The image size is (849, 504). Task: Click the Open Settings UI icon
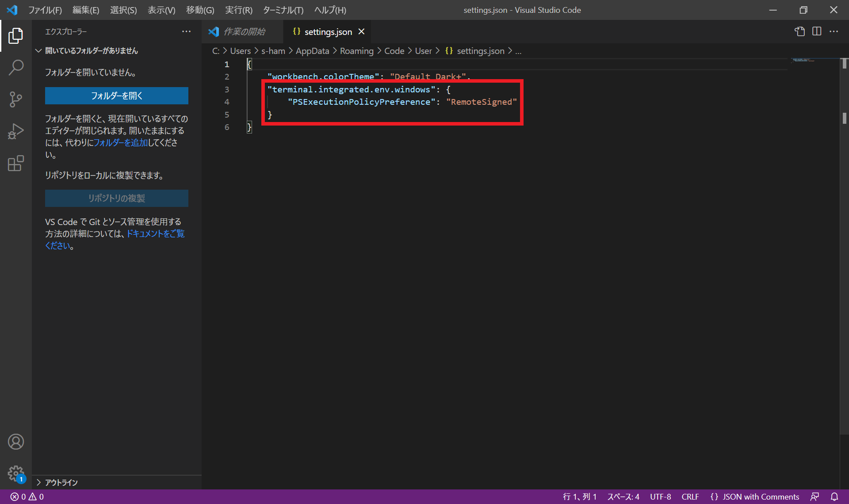coord(799,31)
